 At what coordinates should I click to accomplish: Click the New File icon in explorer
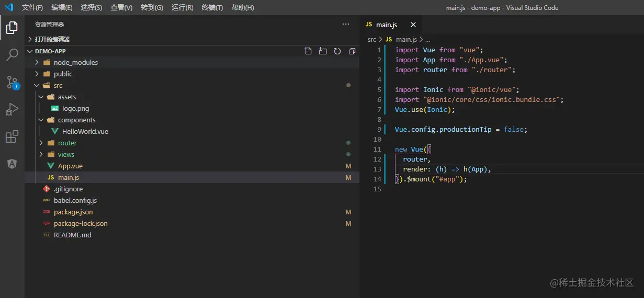click(308, 51)
